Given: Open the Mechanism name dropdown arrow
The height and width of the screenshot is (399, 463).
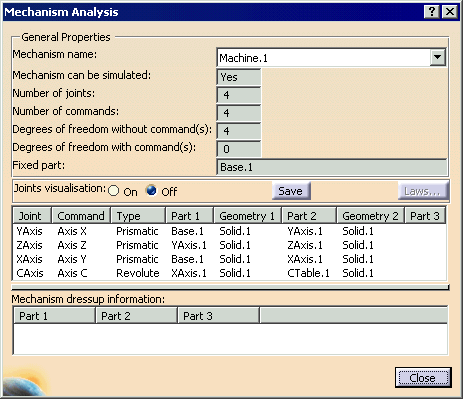Looking at the screenshot, I should [437, 57].
